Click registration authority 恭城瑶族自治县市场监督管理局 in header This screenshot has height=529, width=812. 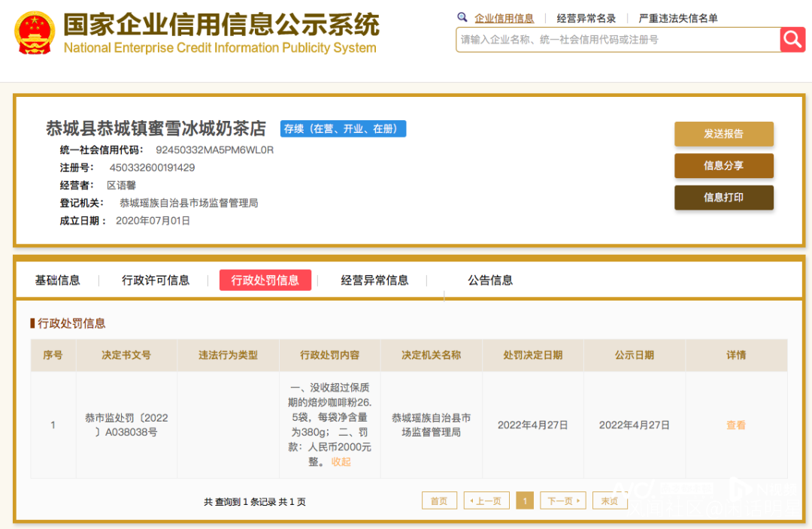(189, 203)
